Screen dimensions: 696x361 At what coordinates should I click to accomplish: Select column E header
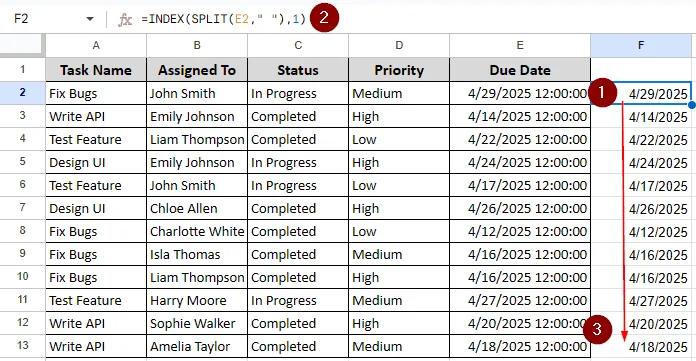[x=520, y=45]
